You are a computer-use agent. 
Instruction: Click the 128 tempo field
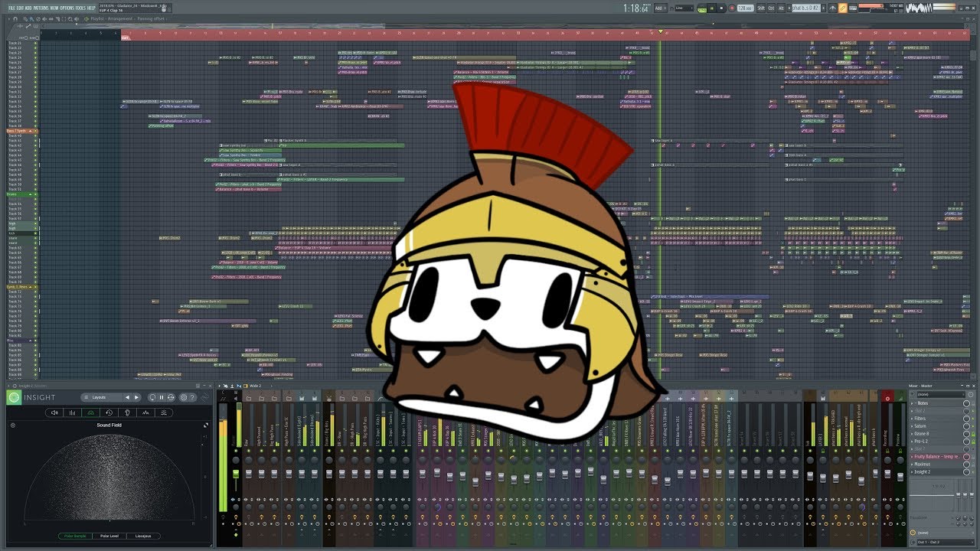pos(745,8)
